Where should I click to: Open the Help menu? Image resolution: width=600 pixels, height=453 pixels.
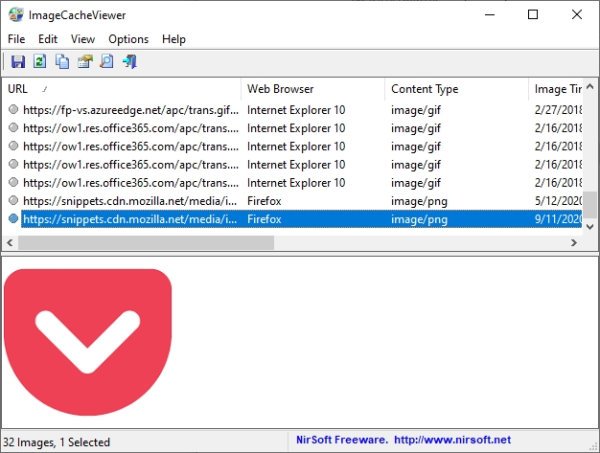tap(174, 39)
